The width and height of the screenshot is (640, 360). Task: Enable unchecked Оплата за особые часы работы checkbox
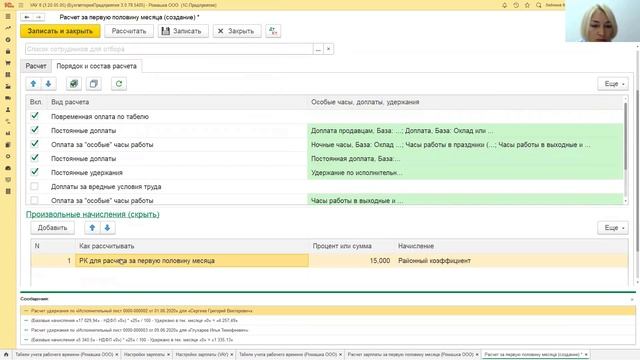point(35,200)
